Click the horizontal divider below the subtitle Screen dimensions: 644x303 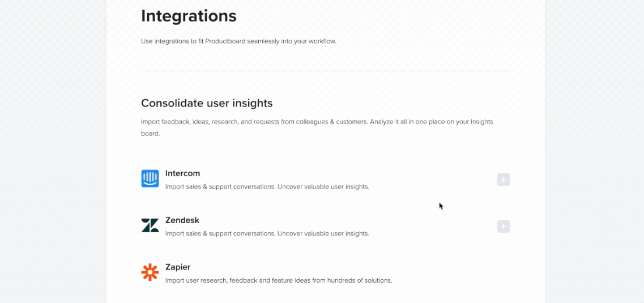pos(325,71)
